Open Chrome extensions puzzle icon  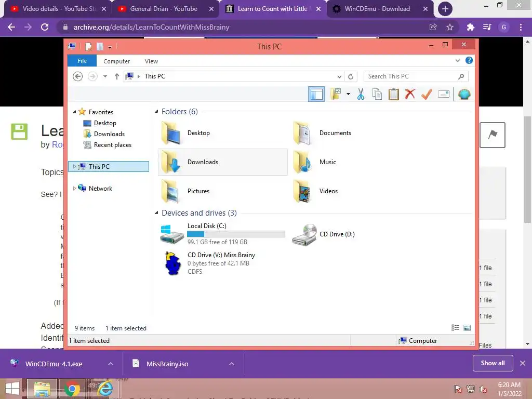(x=470, y=27)
